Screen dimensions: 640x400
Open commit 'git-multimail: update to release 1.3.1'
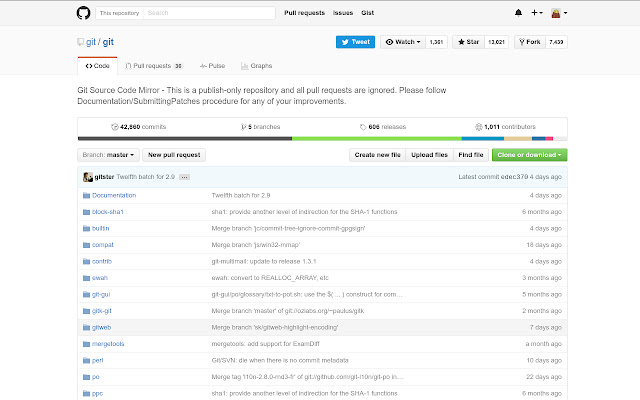(x=264, y=262)
